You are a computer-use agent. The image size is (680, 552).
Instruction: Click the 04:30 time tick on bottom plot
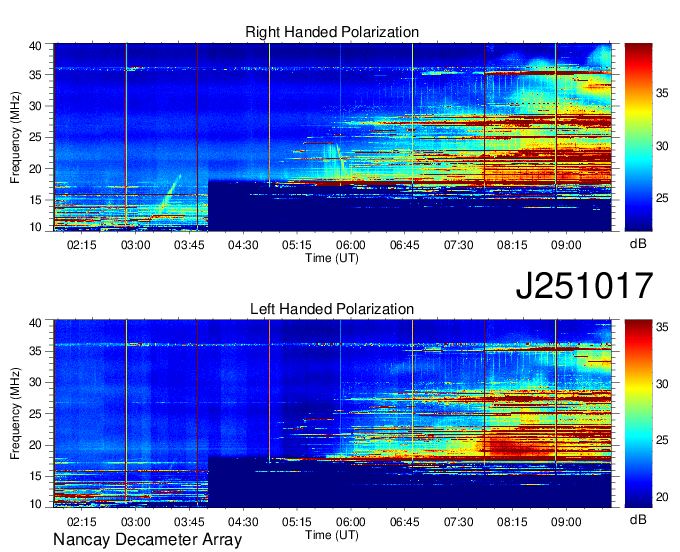point(243,521)
